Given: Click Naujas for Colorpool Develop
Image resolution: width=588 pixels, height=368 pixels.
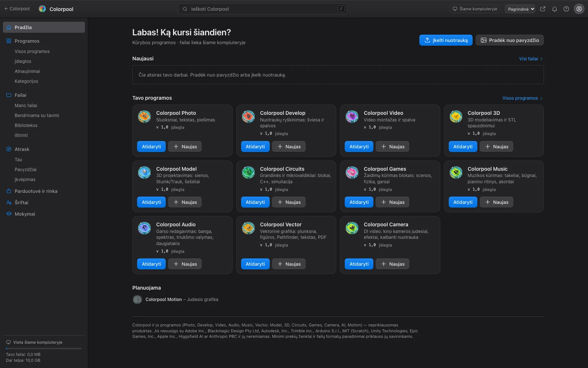Looking at the screenshot, I should pyautogui.click(x=289, y=146).
